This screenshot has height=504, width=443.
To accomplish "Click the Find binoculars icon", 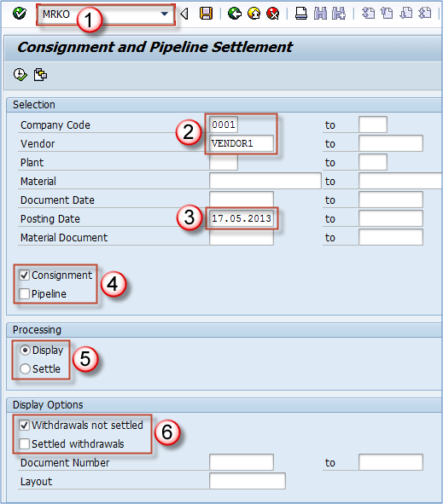I will (x=320, y=14).
